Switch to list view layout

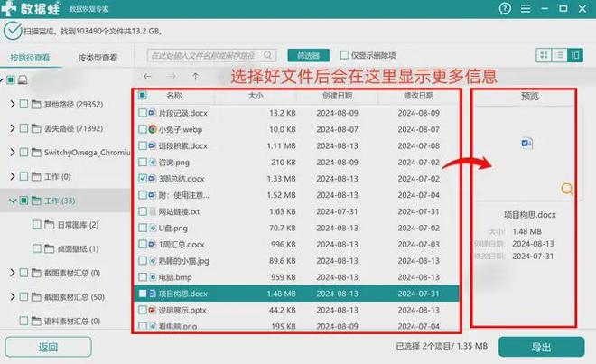[x=560, y=55]
